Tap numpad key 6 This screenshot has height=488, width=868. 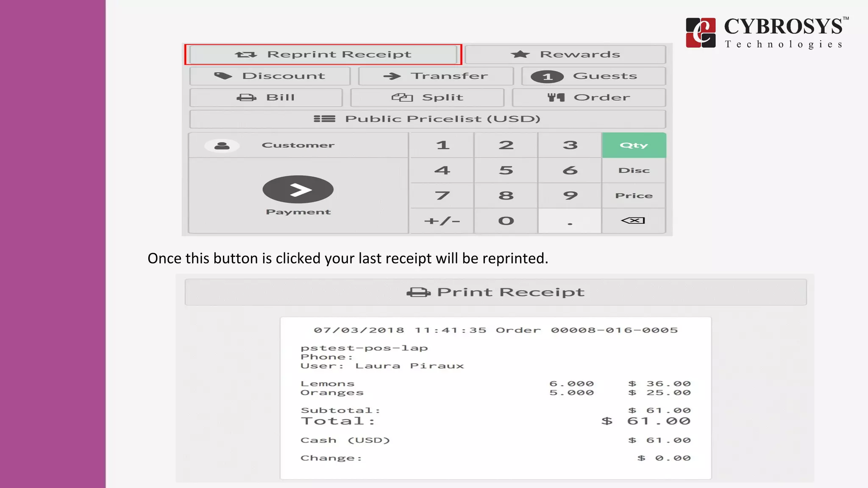tap(570, 170)
